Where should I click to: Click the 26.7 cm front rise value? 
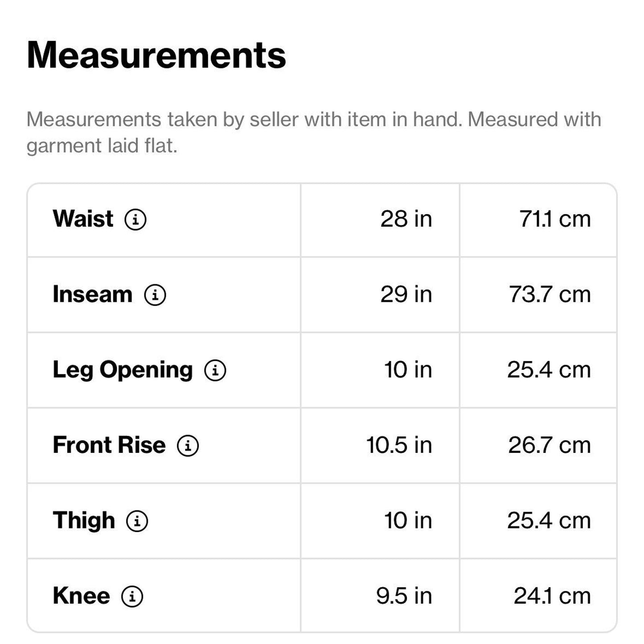point(549,445)
